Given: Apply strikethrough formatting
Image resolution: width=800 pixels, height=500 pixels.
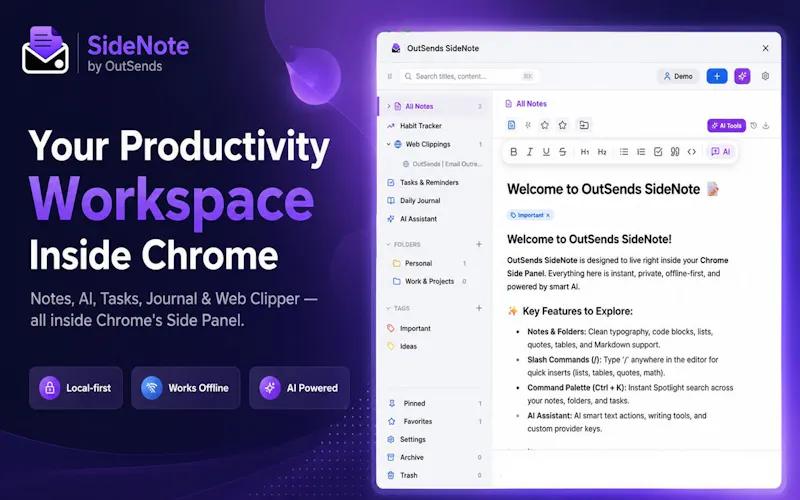Looking at the screenshot, I should coord(562,152).
